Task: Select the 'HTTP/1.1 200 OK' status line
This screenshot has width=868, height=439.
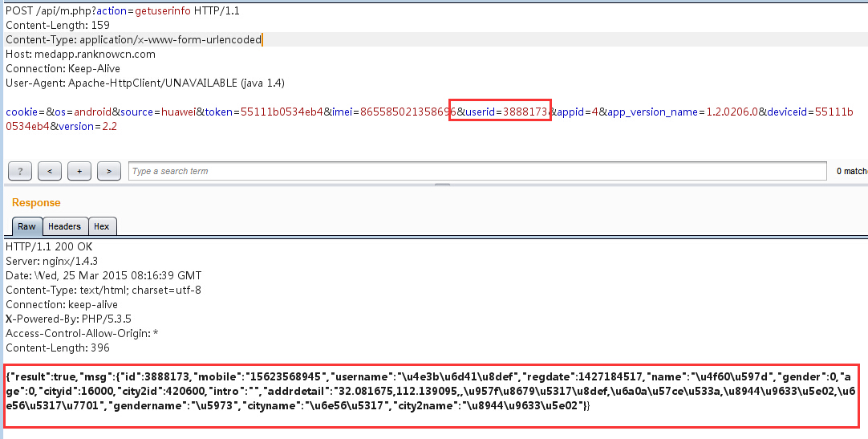Action: [49, 246]
